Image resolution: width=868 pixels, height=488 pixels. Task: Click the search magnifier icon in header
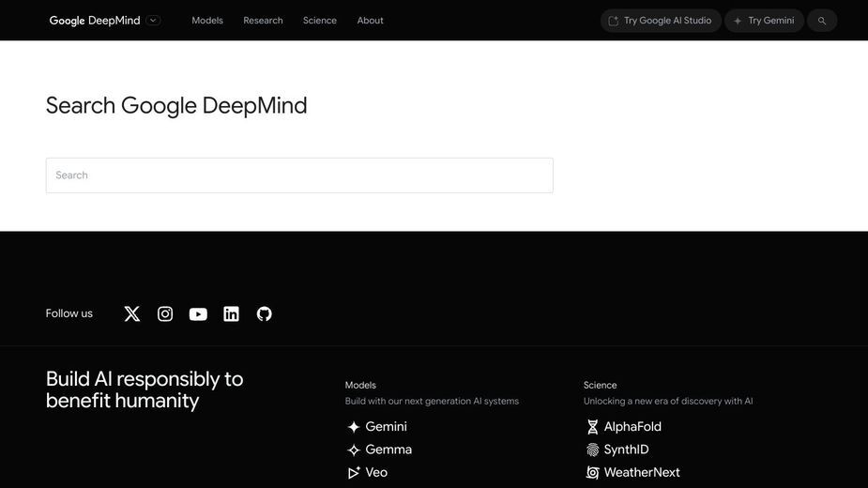point(822,21)
